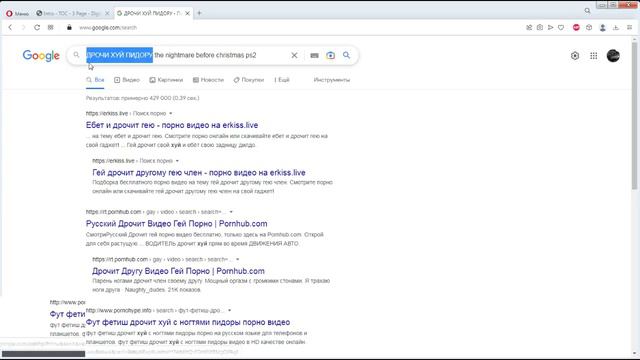The image size is (640, 360).
Task: Open the Opera Меню button
Action: (17, 13)
